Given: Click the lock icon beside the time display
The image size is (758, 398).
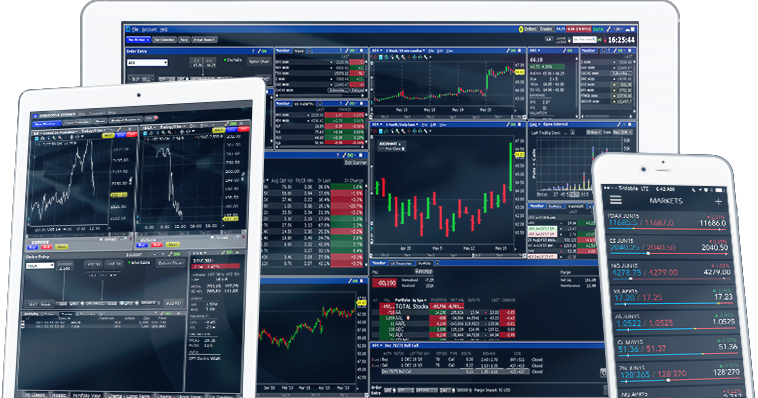Looking at the screenshot, I should 569,40.
